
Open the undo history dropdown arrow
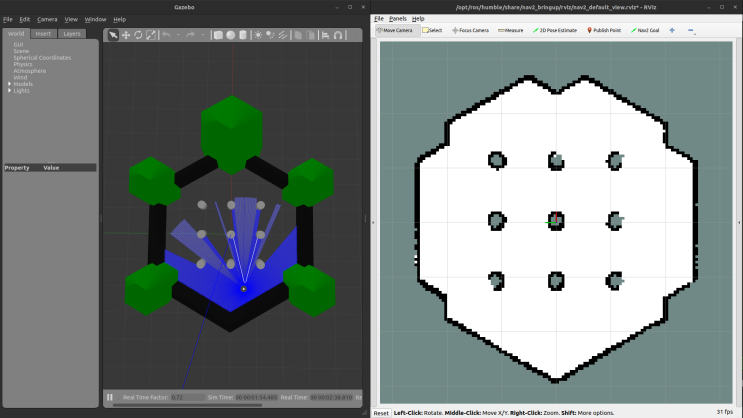(x=178, y=35)
